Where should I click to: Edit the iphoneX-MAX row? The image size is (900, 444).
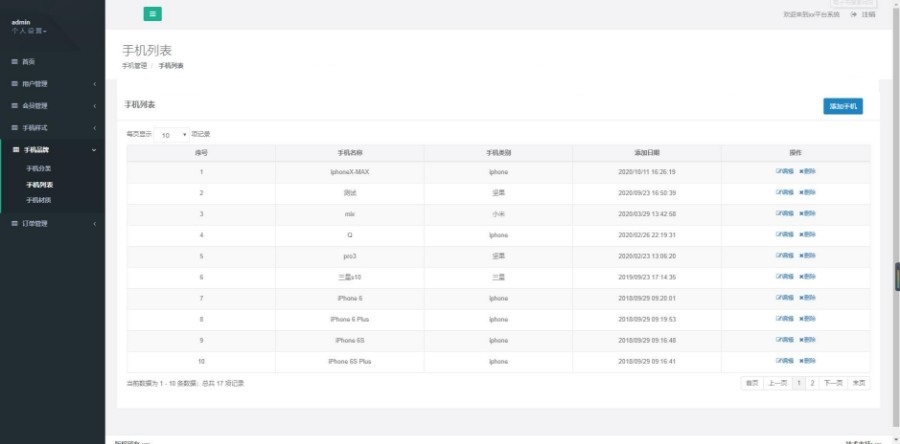click(x=785, y=171)
